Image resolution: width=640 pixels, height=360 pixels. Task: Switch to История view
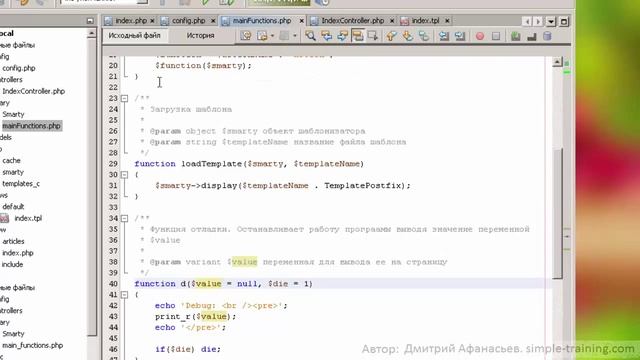tap(200, 36)
